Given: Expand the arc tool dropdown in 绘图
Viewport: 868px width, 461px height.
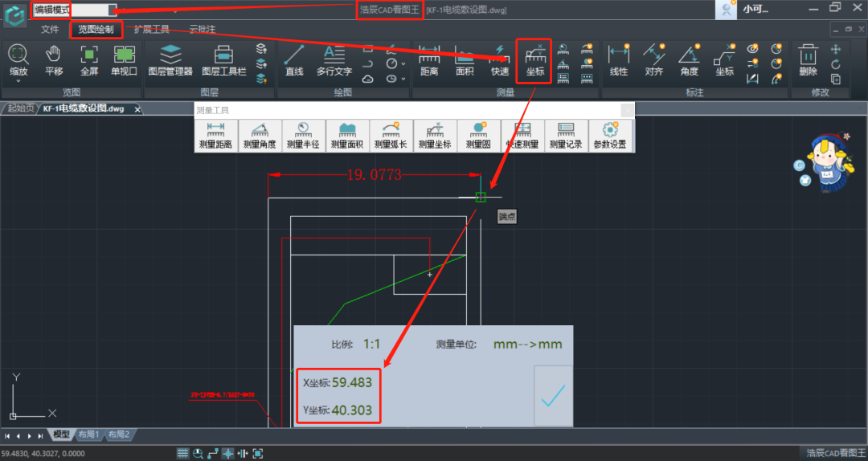Looking at the screenshot, I should tap(403, 80).
